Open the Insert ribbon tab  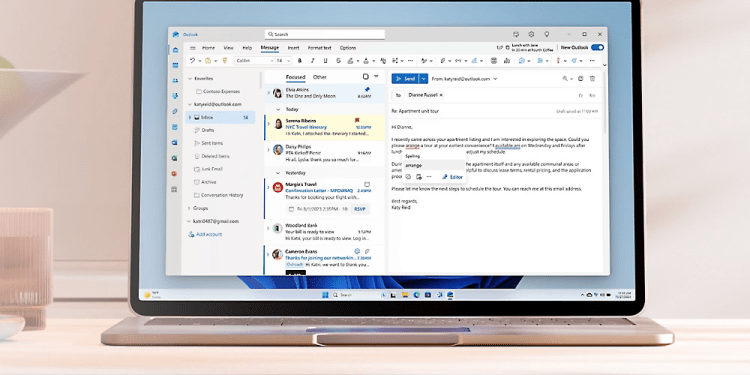pyautogui.click(x=293, y=48)
